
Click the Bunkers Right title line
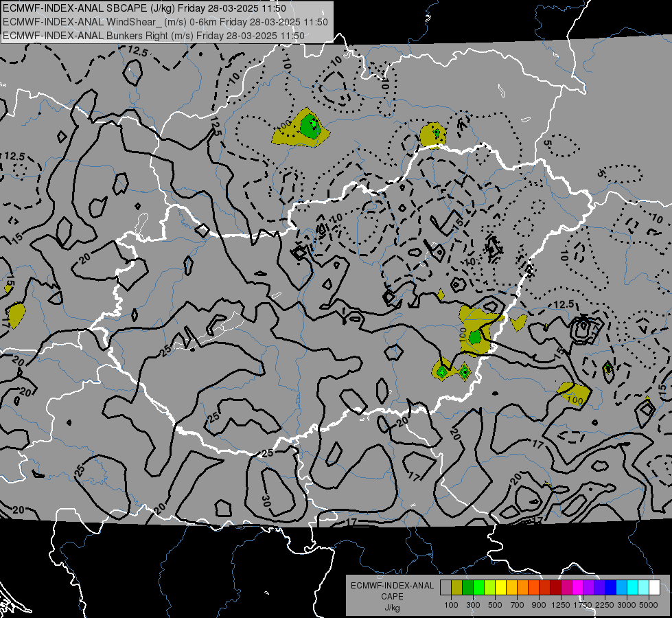[x=154, y=36]
